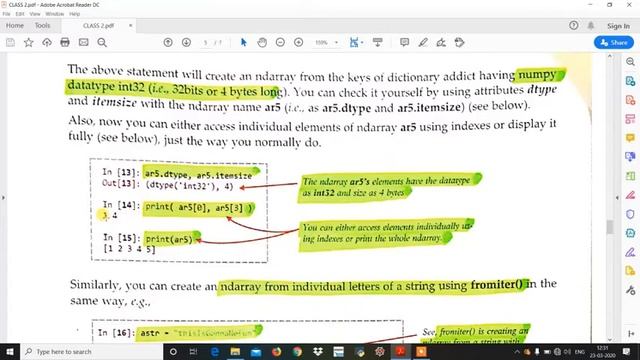Image resolution: width=640 pixels, height=360 pixels.
Task: Toggle the right pane divider arrow
Action: coord(617,198)
